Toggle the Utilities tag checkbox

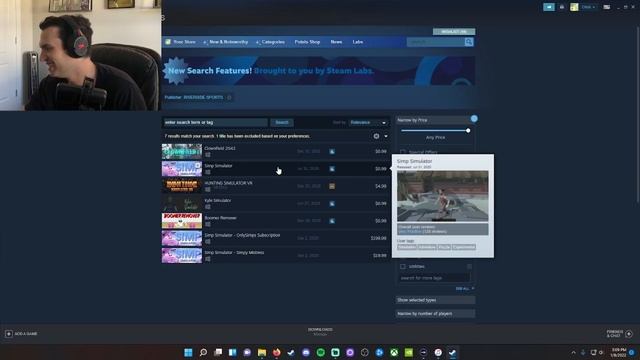403,267
